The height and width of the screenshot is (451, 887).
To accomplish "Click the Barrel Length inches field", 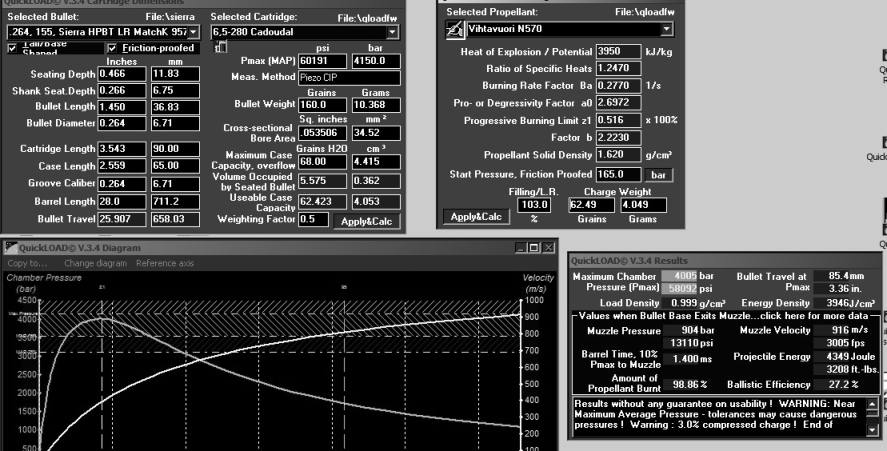I will [122, 201].
